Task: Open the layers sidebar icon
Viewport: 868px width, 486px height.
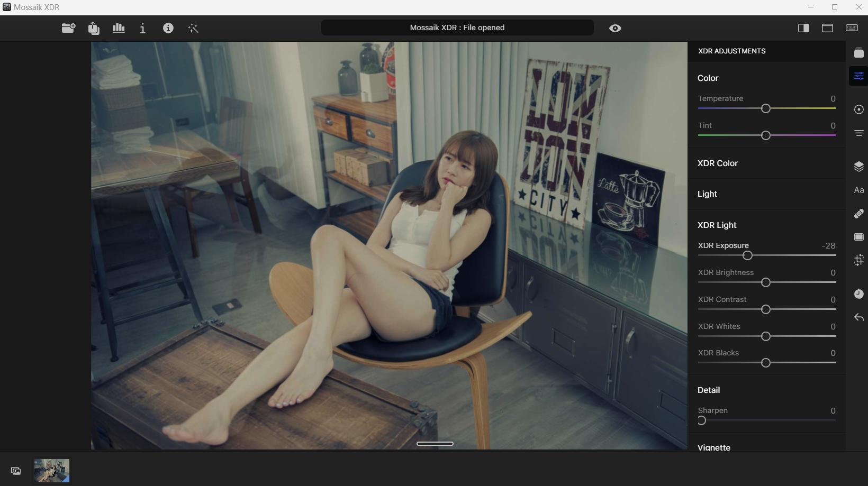Action: tap(859, 167)
